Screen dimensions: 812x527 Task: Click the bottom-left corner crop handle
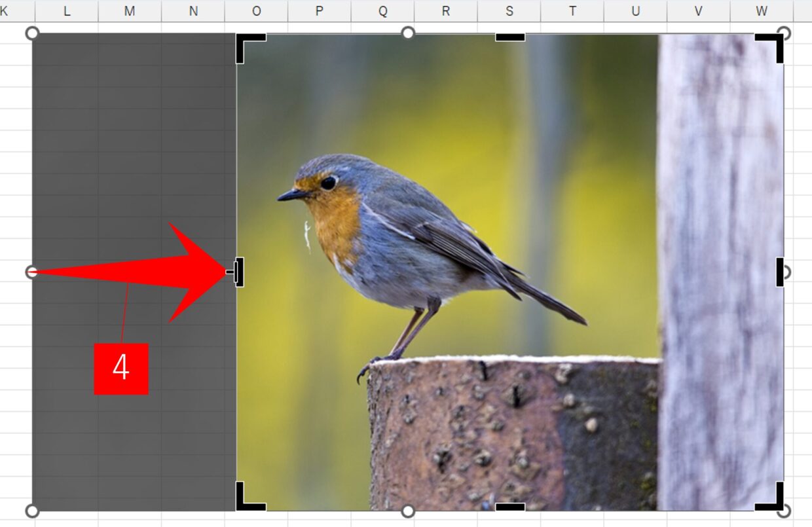[250, 496]
